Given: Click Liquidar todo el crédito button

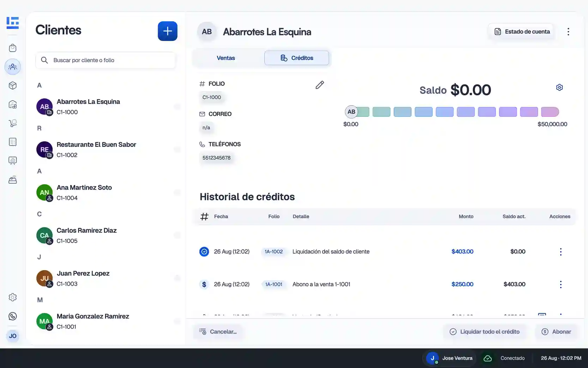Looking at the screenshot, I should (x=485, y=332).
